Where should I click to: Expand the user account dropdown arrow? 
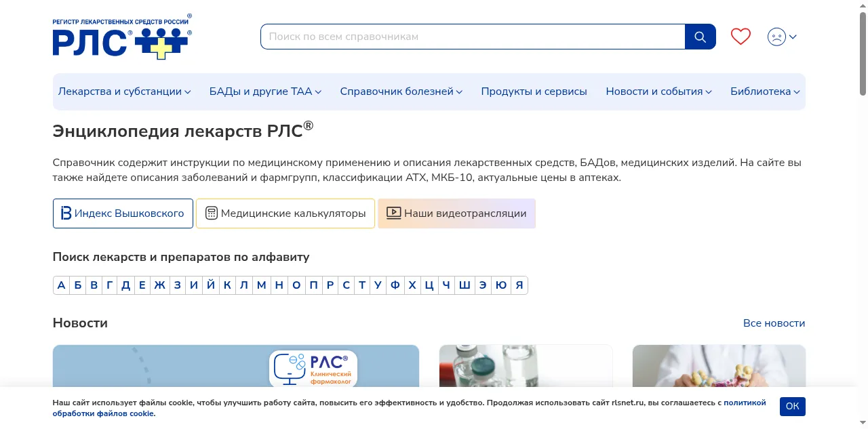tap(793, 37)
